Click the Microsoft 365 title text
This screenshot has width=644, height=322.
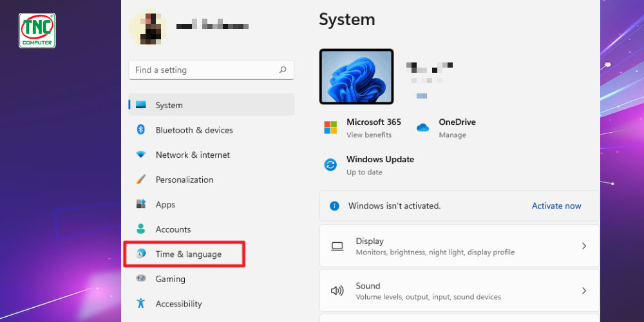point(374,122)
